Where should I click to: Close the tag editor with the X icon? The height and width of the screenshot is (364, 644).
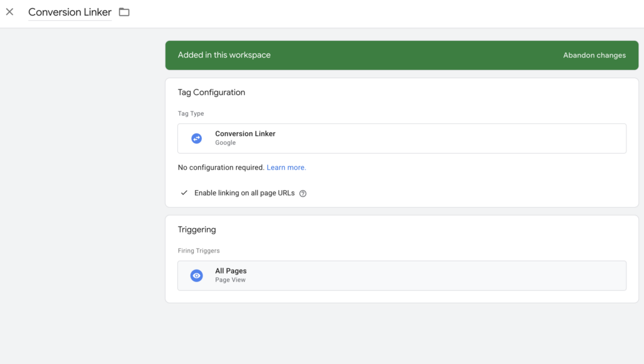9,12
